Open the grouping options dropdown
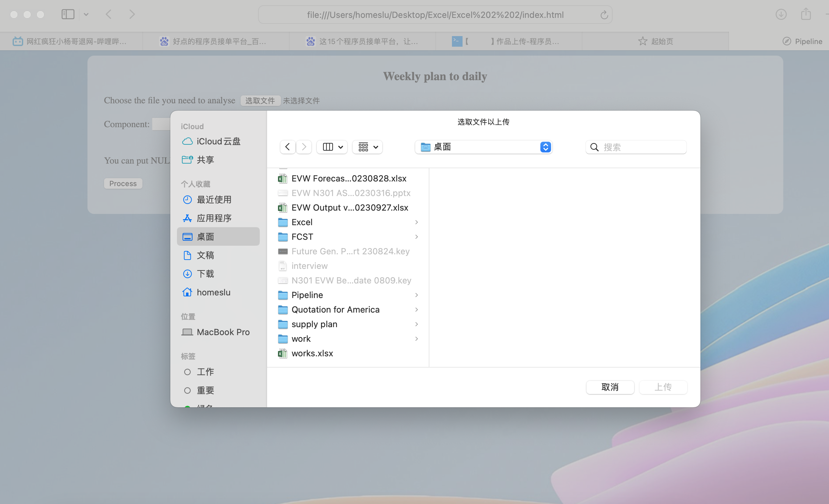 click(x=367, y=147)
